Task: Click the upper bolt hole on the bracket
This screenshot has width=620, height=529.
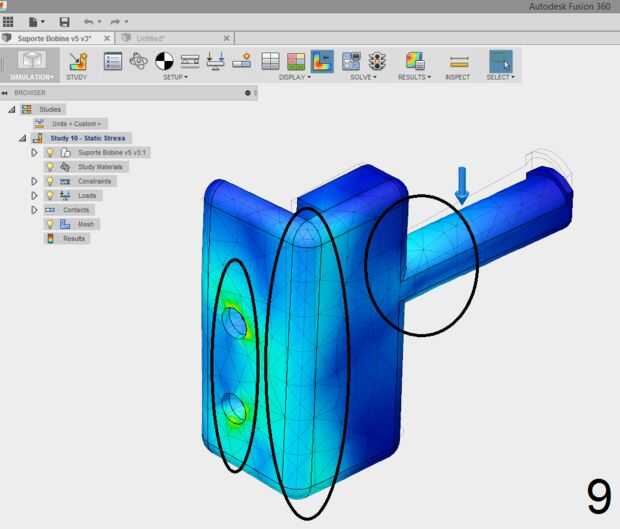Action: click(x=235, y=323)
